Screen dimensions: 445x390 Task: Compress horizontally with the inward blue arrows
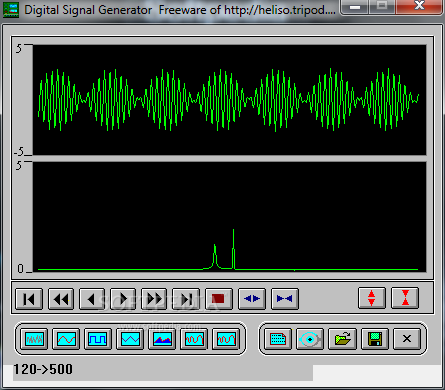pos(285,299)
